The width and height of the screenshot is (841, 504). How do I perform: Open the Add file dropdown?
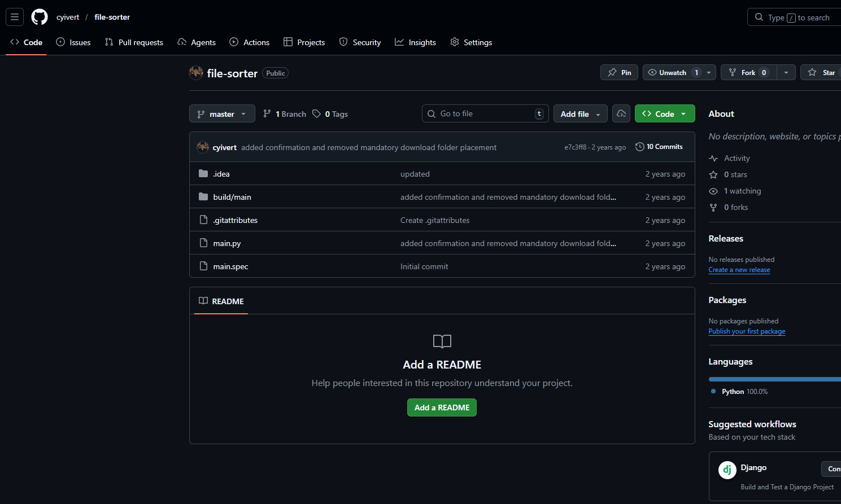tap(580, 113)
